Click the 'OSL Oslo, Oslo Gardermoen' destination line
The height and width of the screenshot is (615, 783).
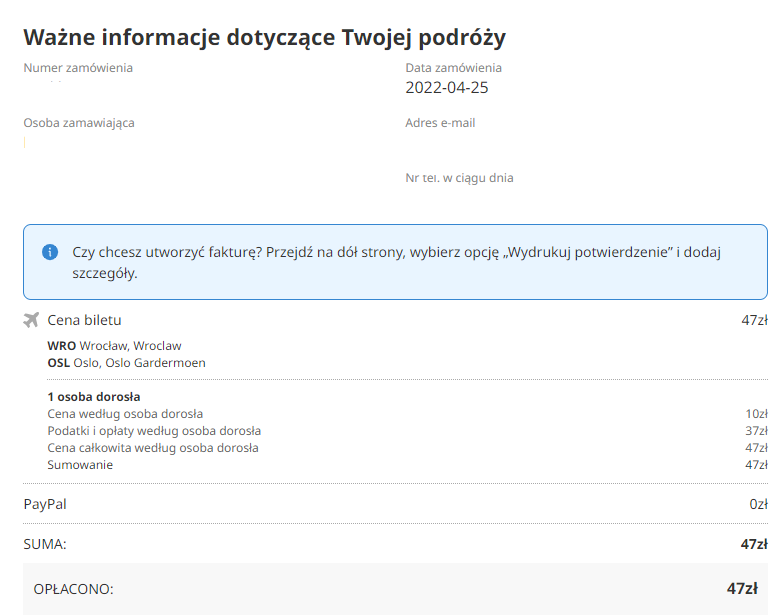pos(126,362)
